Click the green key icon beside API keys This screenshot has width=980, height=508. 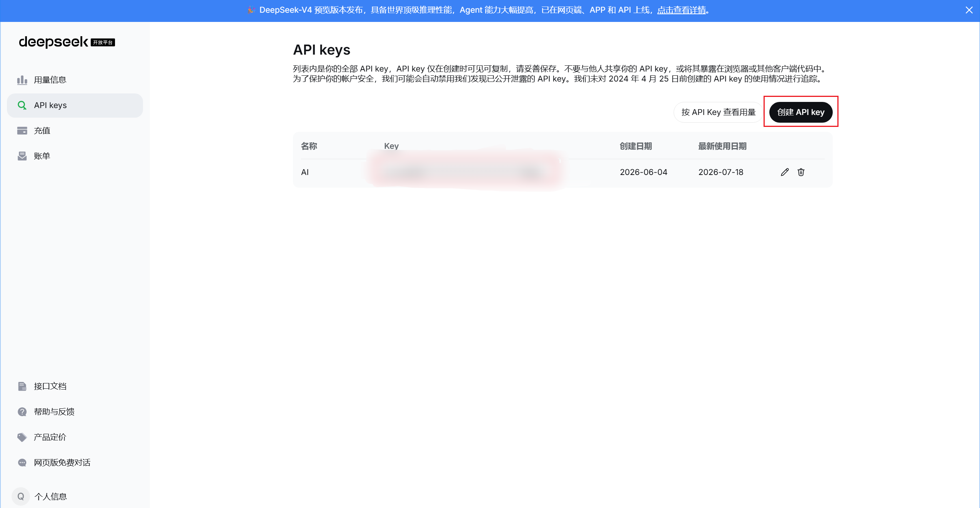(x=22, y=105)
